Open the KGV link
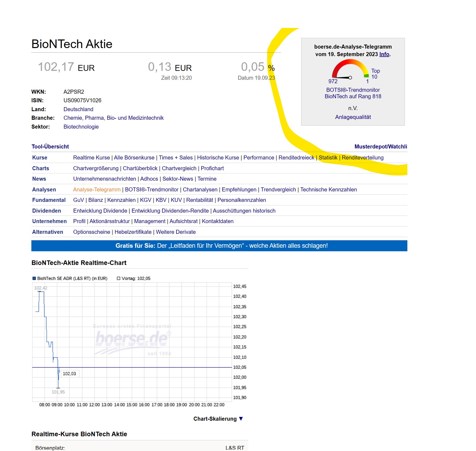Image resolution: width=476 pixels, height=451 pixels. pyautogui.click(x=146, y=200)
